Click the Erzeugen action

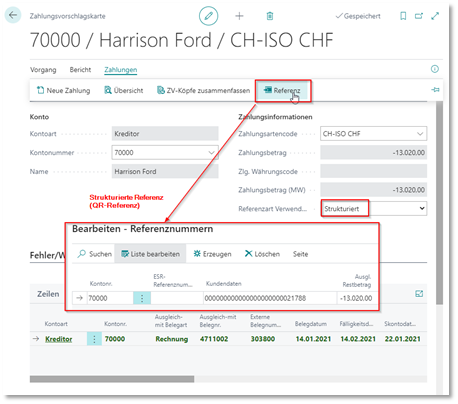(212, 254)
